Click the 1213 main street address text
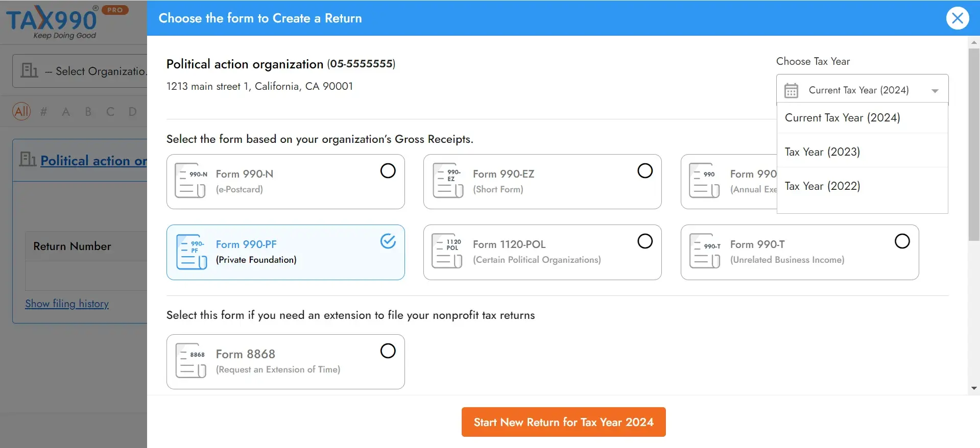The width and height of the screenshot is (980, 448). pos(259,86)
